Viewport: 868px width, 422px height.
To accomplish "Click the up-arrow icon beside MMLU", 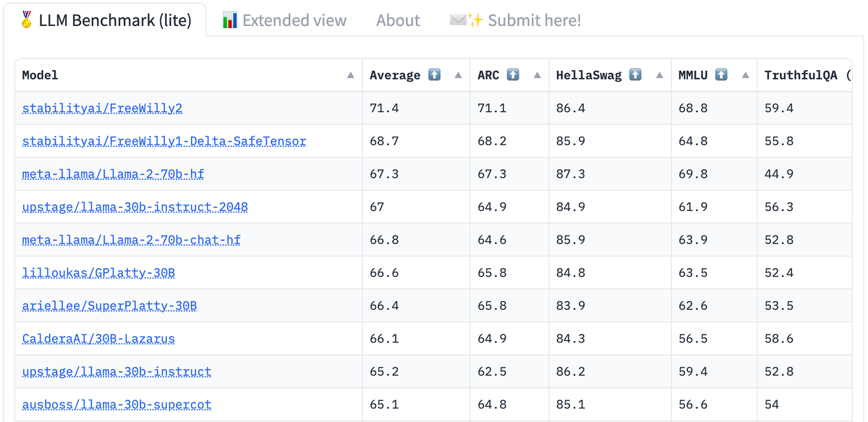I will tap(721, 75).
